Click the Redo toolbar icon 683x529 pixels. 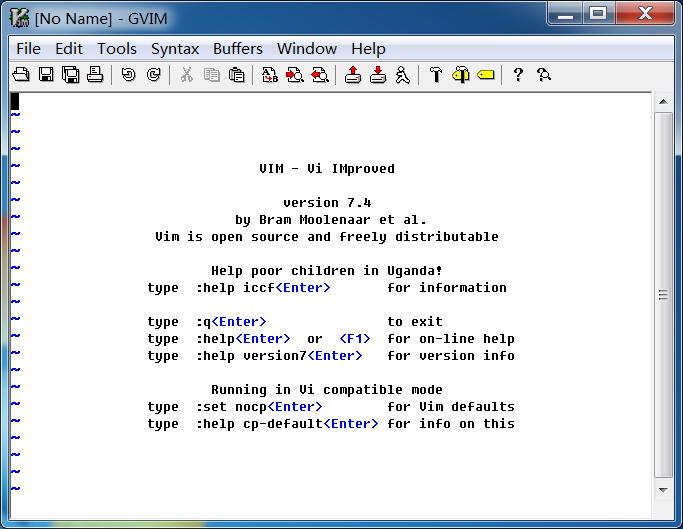point(153,75)
